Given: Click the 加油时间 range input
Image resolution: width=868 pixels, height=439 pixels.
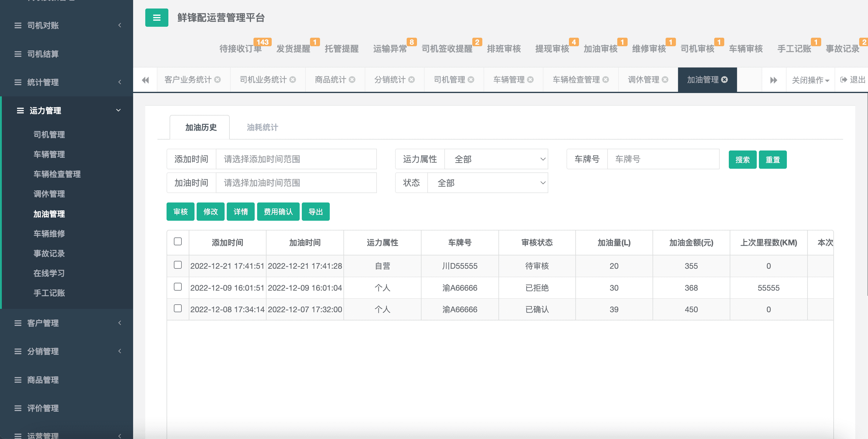Looking at the screenshot, I should point(296,183).
